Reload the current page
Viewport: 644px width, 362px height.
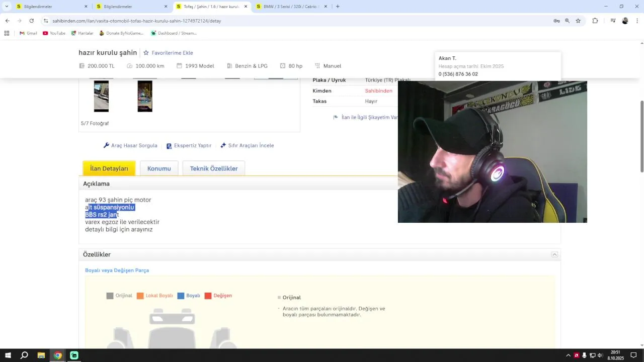(31, 21)
